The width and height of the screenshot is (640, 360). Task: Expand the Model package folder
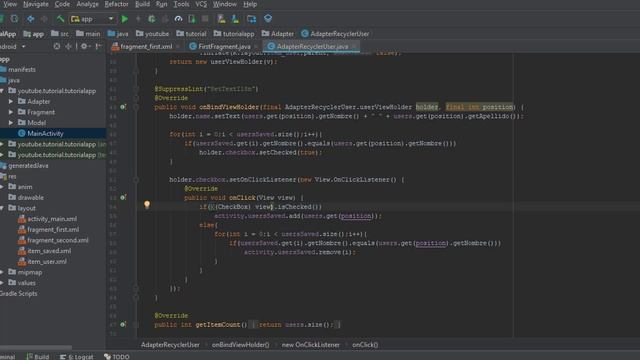point(11,122)
